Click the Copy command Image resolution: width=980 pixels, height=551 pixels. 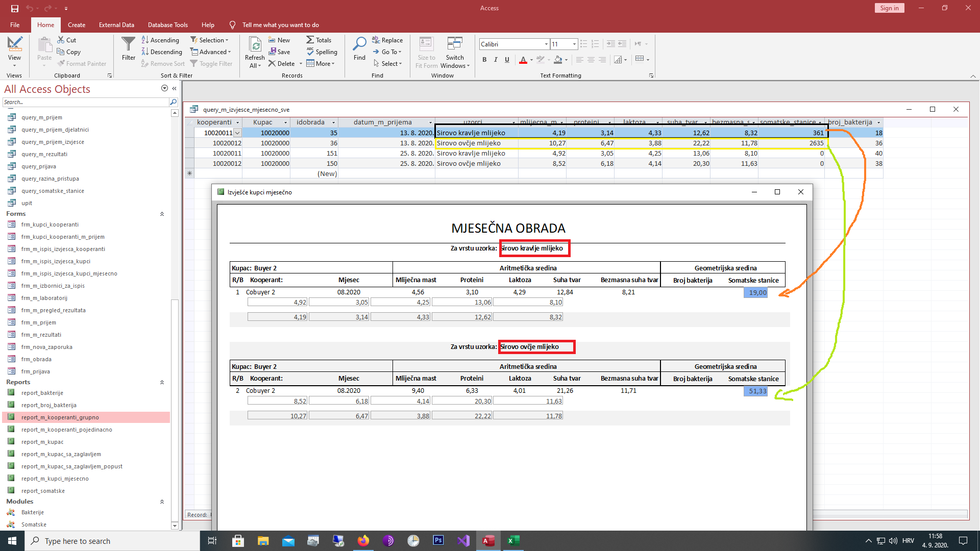69,52
